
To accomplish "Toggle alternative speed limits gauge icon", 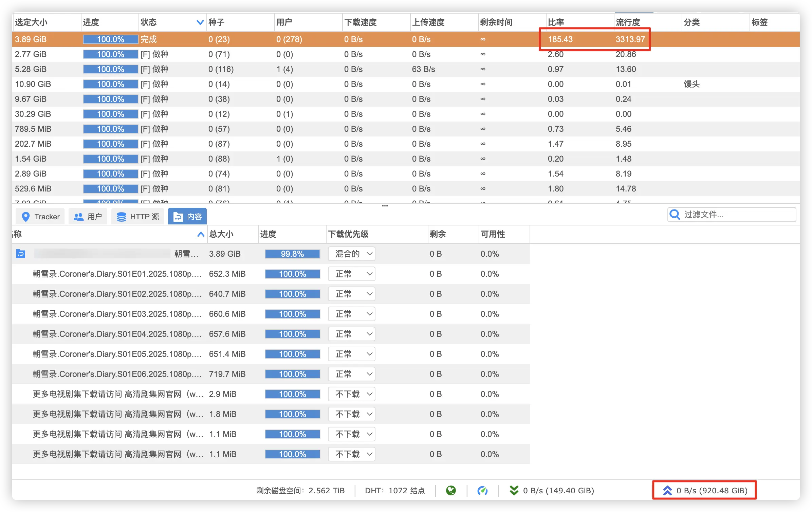I will click(x=482, y=490).
